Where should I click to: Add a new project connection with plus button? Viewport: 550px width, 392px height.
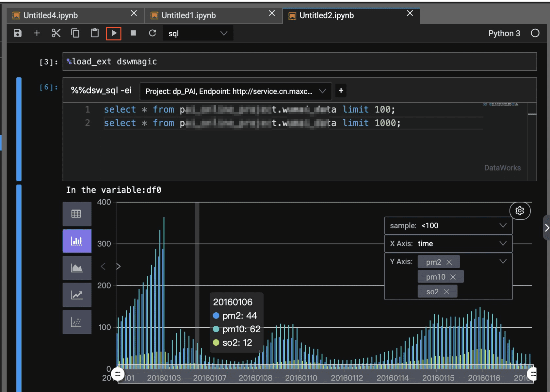(x=341, y=90)
